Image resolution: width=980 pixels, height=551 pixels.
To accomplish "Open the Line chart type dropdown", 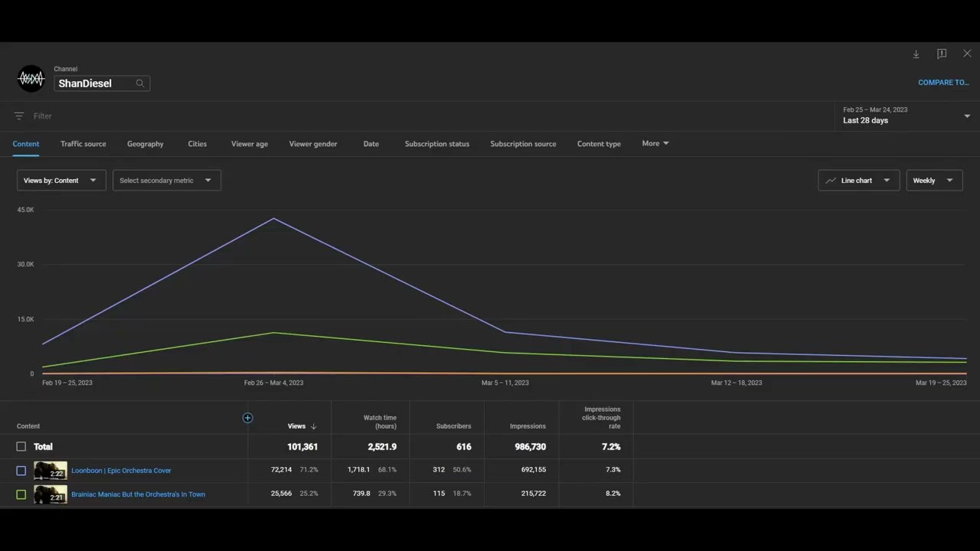I will coord(858,181).
